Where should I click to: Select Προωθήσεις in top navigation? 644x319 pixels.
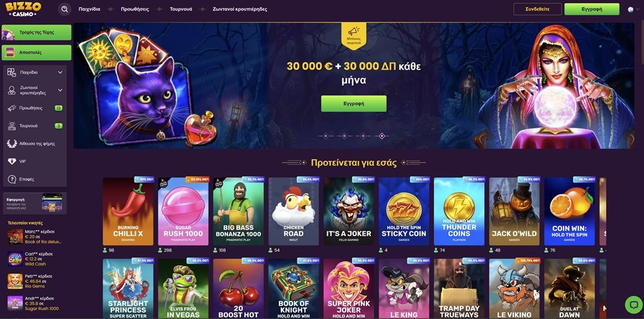tap(135, 9)
